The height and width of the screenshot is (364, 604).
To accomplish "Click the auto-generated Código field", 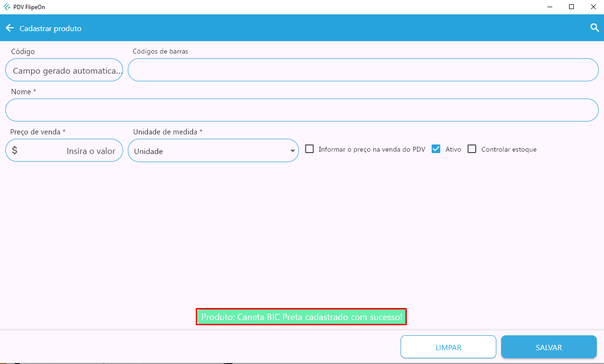I will click(x=64, y=70).
